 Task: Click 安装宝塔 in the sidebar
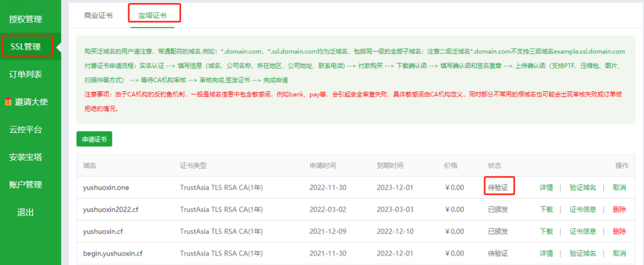(x=26, y=157)
